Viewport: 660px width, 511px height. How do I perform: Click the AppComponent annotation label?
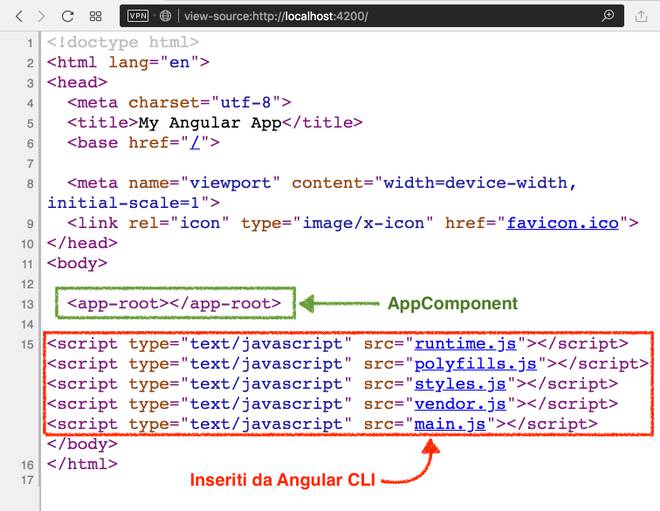(452, 303)
